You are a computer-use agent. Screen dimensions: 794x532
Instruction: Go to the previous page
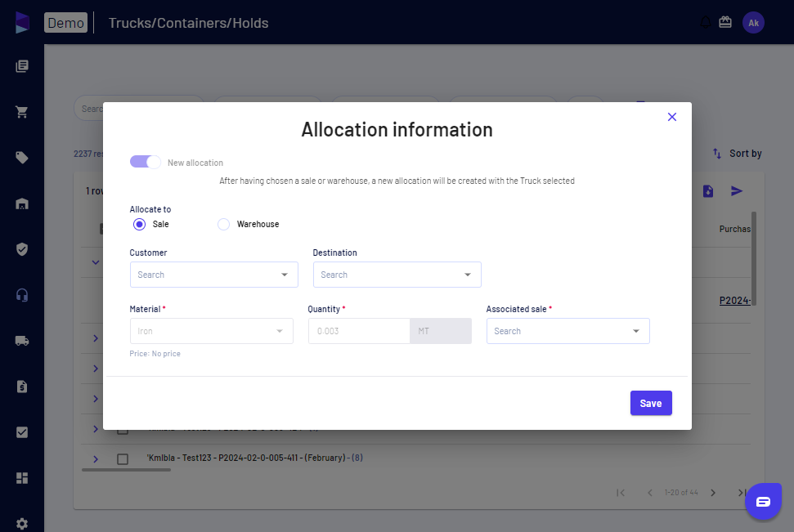(650, 493)
